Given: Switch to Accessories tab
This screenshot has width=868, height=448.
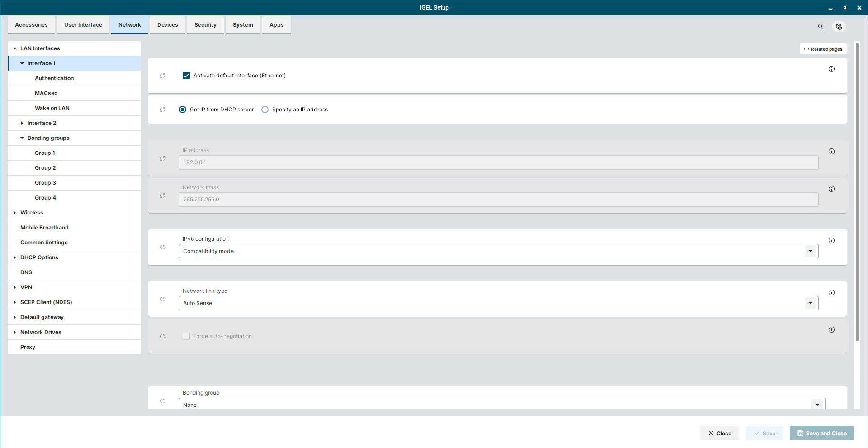Looking at the screenshot, I should click(x=31, y=25).
